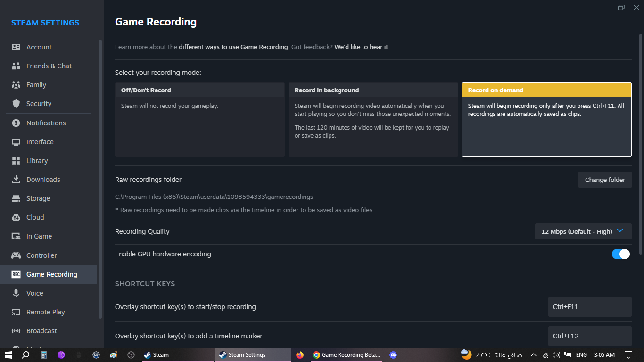Click the 'Raw recordings folder' label
644x362 pixels.
(x=148, y=180)
